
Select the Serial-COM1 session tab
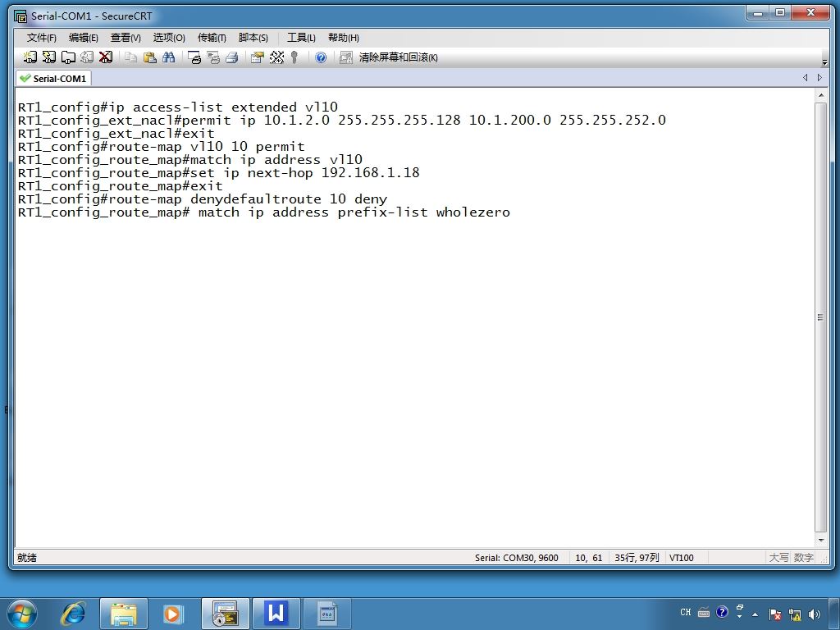[x=53, y=78]
